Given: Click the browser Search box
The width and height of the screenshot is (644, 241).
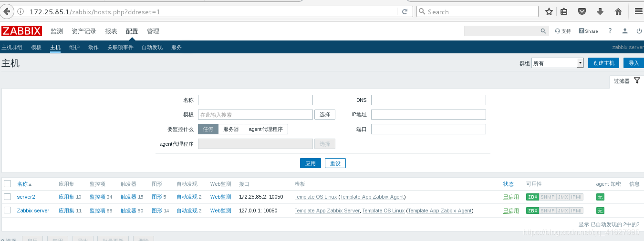Looking at the screenshot, I should [477, 11].
